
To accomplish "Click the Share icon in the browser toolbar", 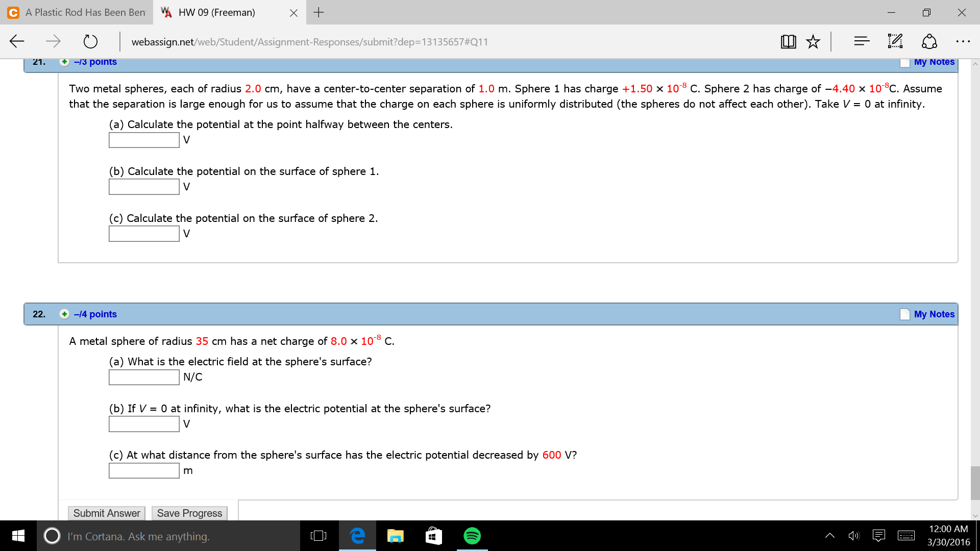I will tap(929, 41).
